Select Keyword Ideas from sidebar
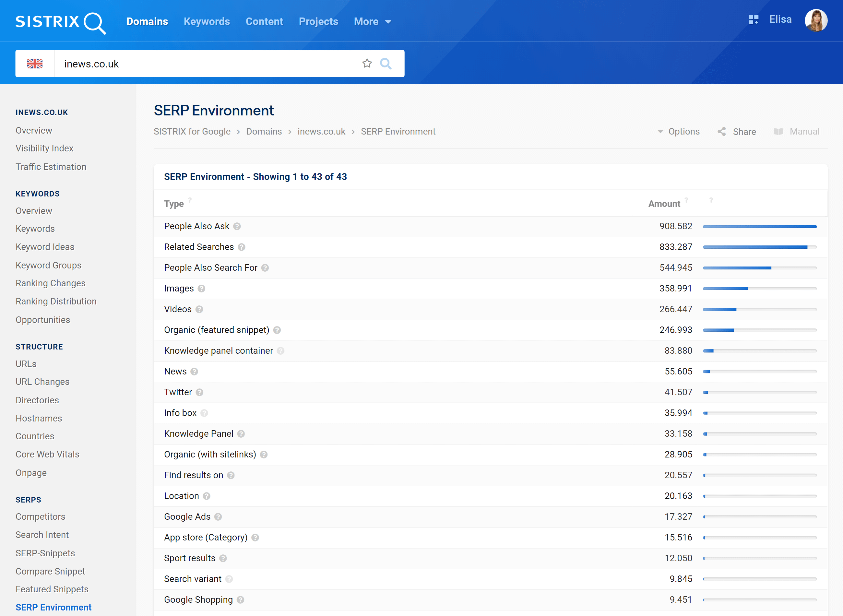843x616 pixels. (x=44, y=247)
